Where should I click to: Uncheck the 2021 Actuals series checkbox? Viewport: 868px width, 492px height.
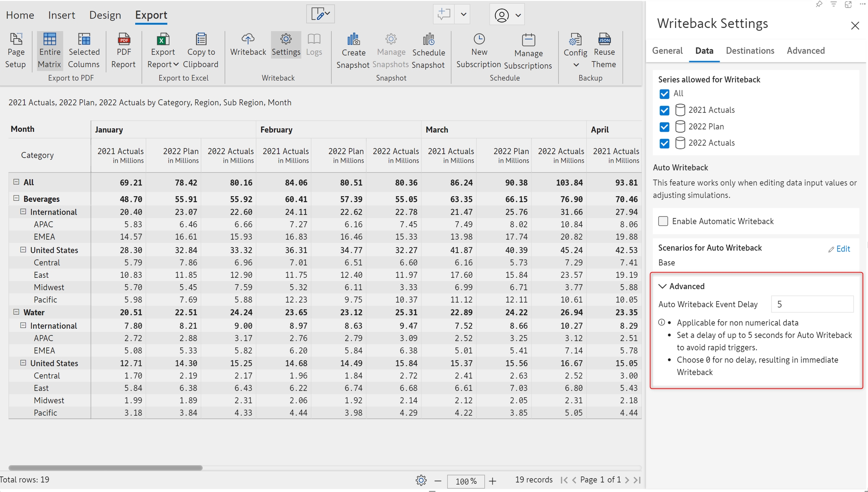665,110
